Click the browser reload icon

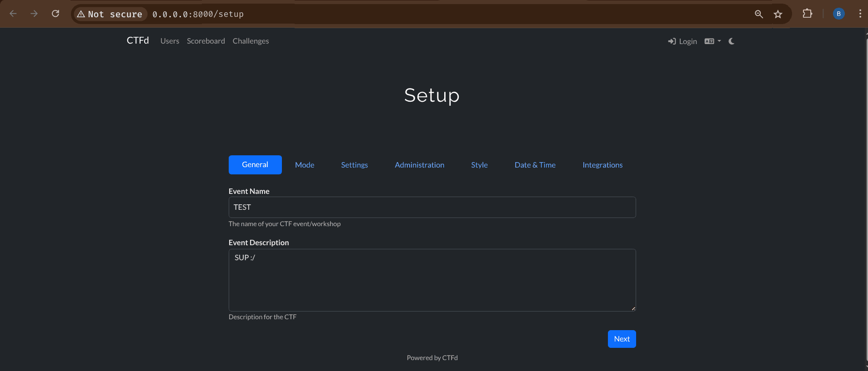55,14
